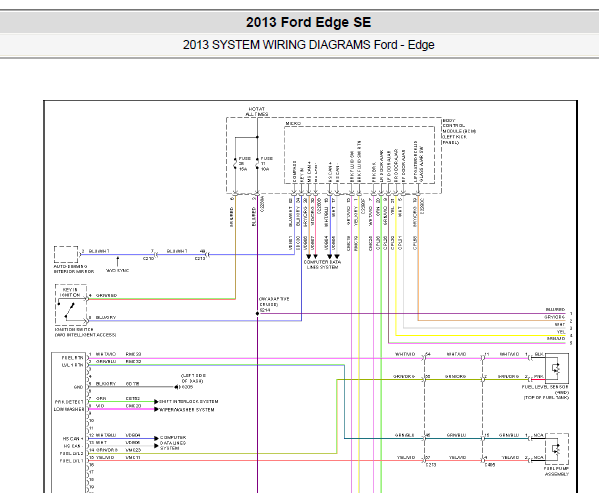Click the '2013 Ford Edge SE' page title
This screenshot has width=599, height=493.
308,22
